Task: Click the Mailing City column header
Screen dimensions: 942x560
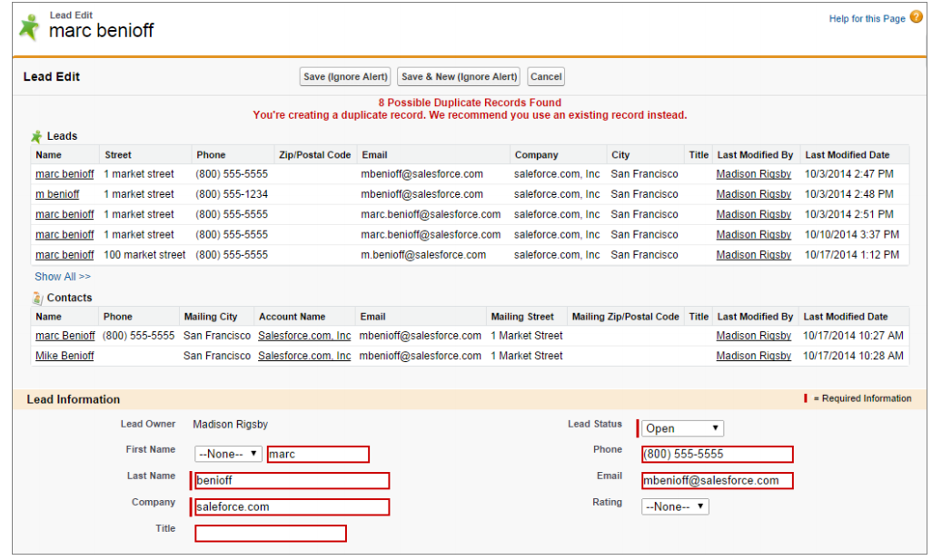Action: tap(211, 317)
